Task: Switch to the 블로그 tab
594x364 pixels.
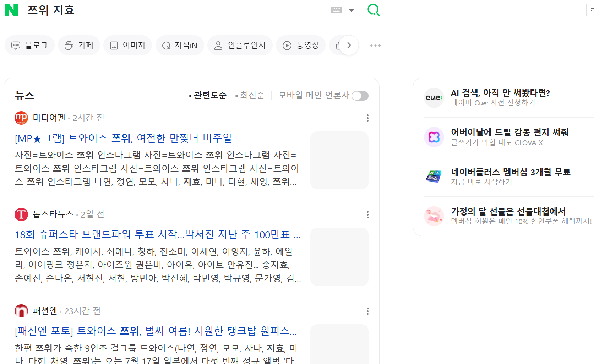Action: (x=30, y=45)
